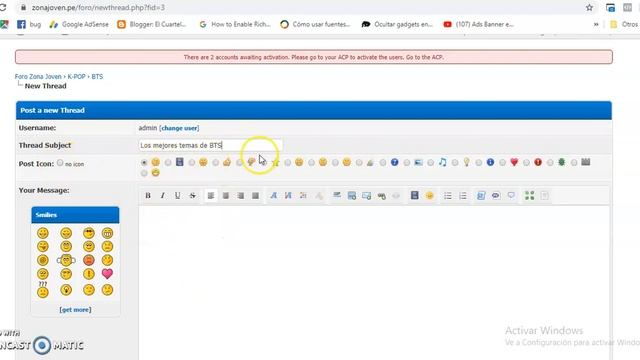Open the 'bug' Facebook bookmark
Viewport: 640px width, 360px height.
click(x=29, y=24)
